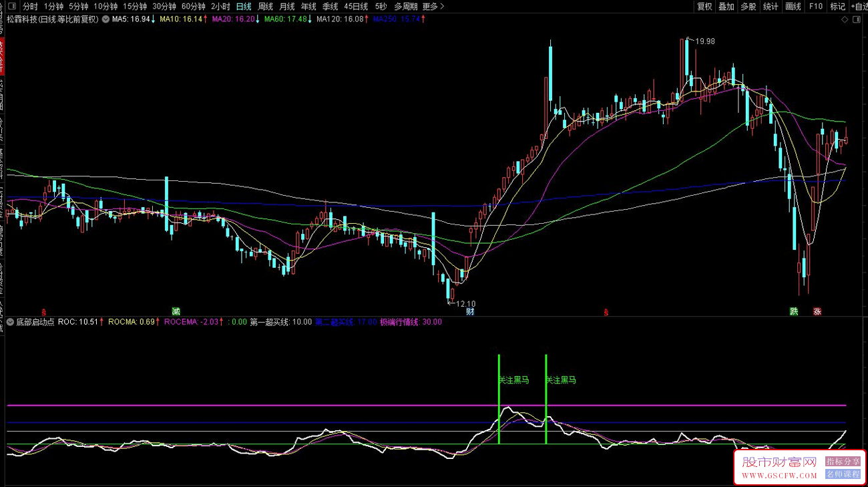Expand the main chart indicator dropdown arrow
This screenshot has width=868, height=487.
105,19
